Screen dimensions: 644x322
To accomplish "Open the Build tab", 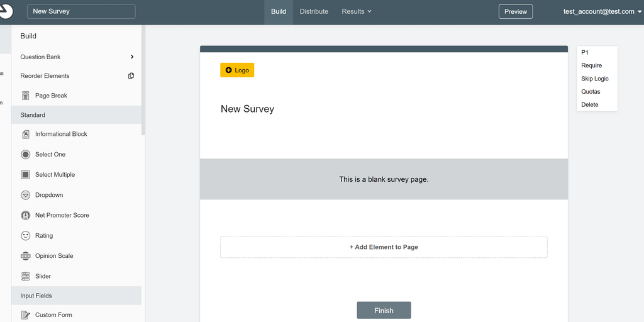I will 279,11.
